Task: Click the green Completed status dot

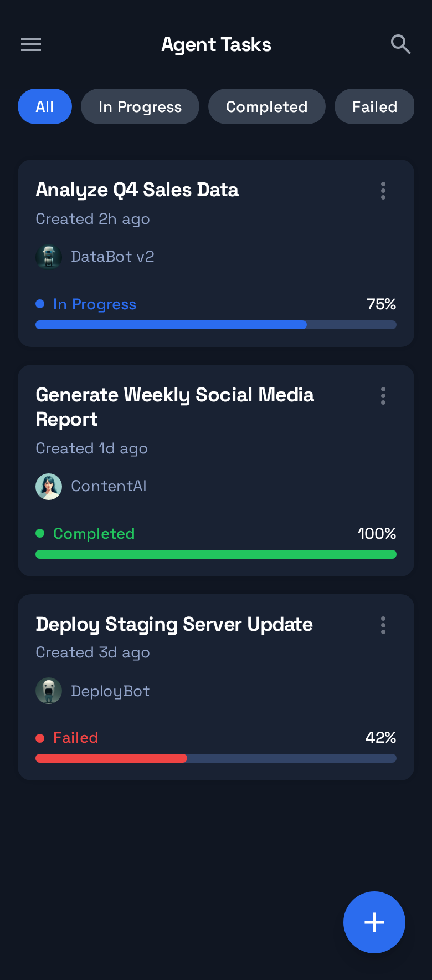Action: click(39, 533)
